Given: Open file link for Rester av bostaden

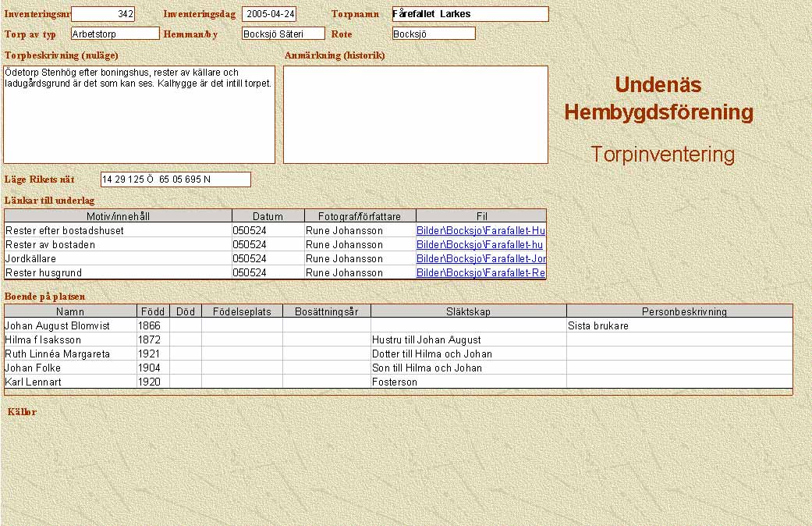Looking at the screenshot, I should click(480, 245).
